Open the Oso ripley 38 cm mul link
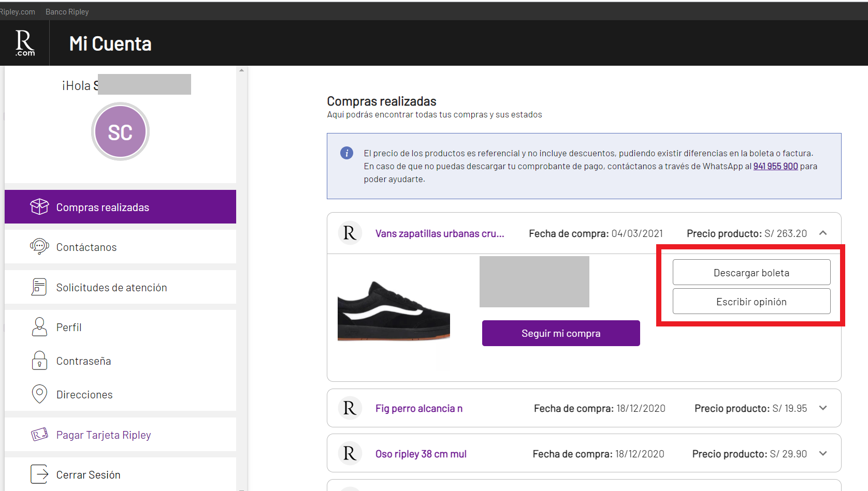The image size is (868, 491). coord(421,454)
